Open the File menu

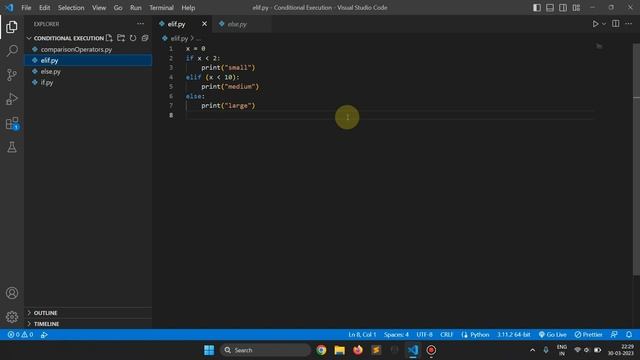tap(26, 8)
